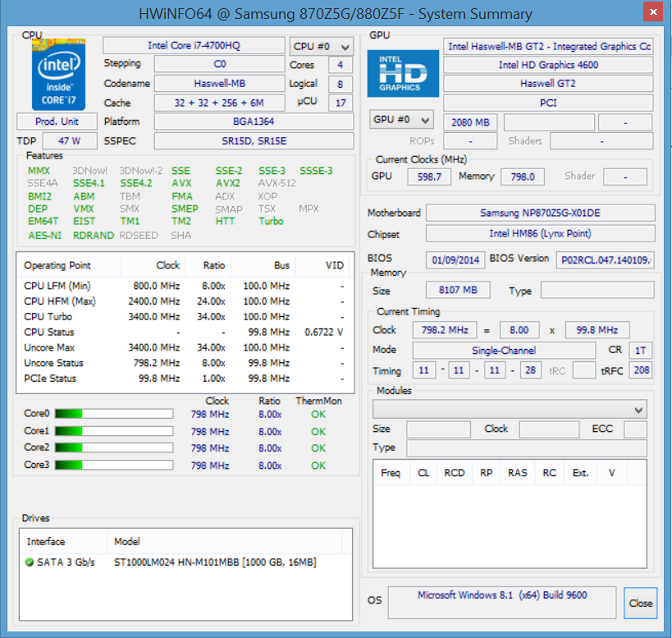Expand the memory Modules dropdown
This screenshot has width=672, height=638.
[x=510, y=410]
